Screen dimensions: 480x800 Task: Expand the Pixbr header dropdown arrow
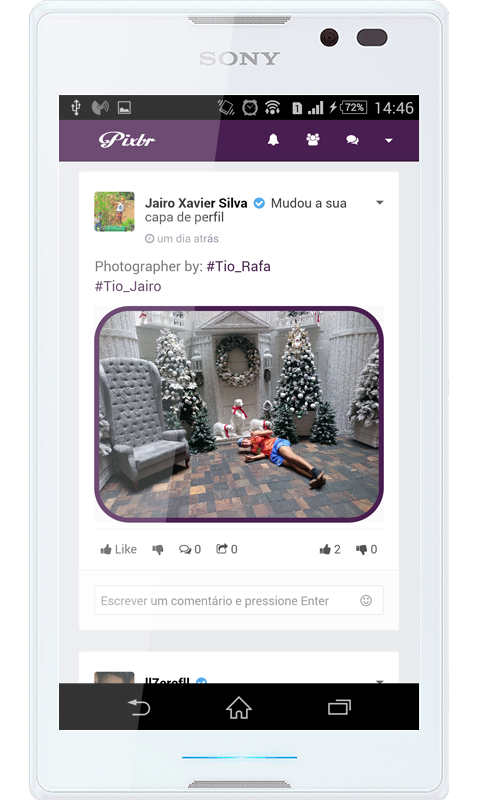click(389, 140)
